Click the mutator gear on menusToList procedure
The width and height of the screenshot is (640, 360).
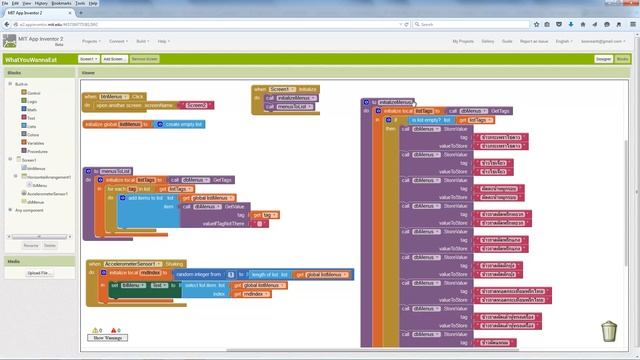coord(88,171)
